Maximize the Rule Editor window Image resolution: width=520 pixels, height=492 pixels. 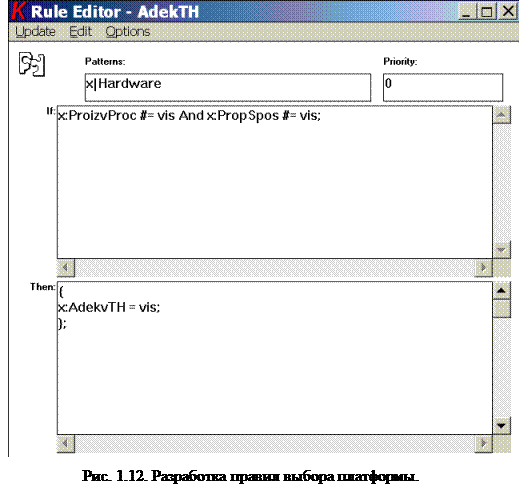[487, 12]
